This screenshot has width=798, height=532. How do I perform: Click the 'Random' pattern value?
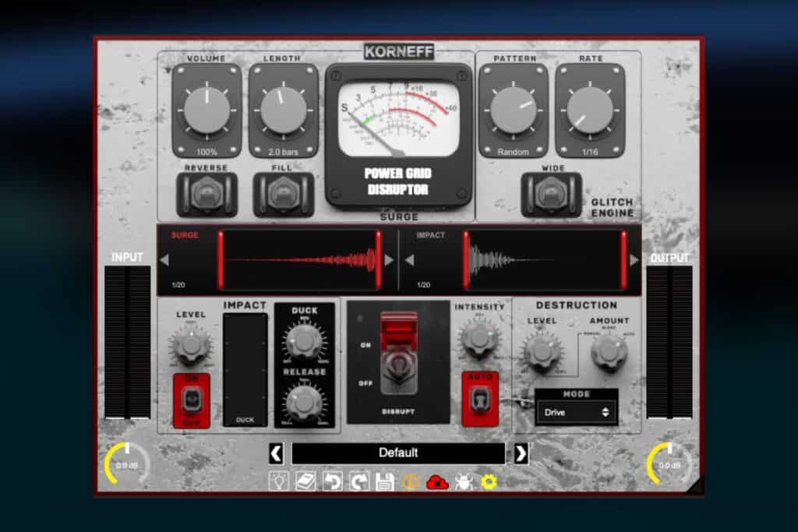point(513,152)
